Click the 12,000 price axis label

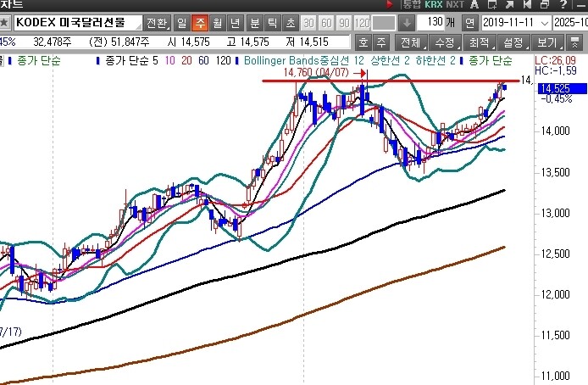[555, 294]
